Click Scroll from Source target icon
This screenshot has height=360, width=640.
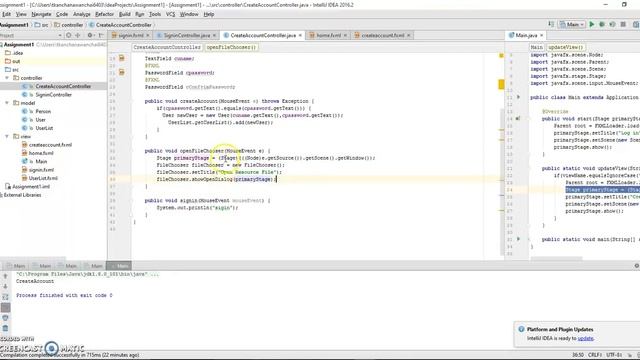point(69,36)
